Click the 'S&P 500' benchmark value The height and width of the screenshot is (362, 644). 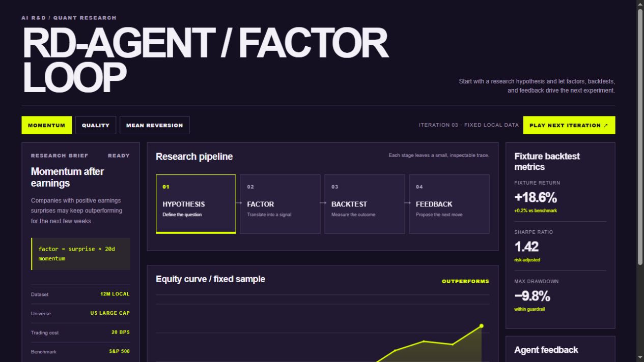tap(119, 351)
